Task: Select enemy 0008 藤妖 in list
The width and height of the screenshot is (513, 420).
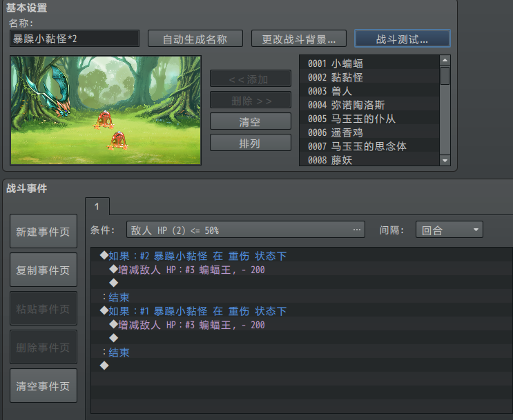Action: tap(369, 159)
